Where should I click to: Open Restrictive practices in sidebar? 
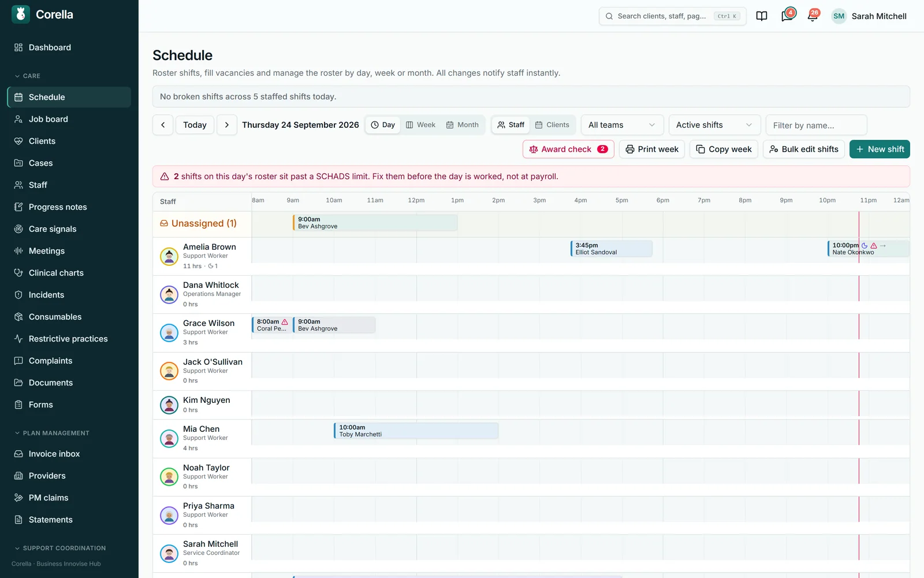pos(69,339)
